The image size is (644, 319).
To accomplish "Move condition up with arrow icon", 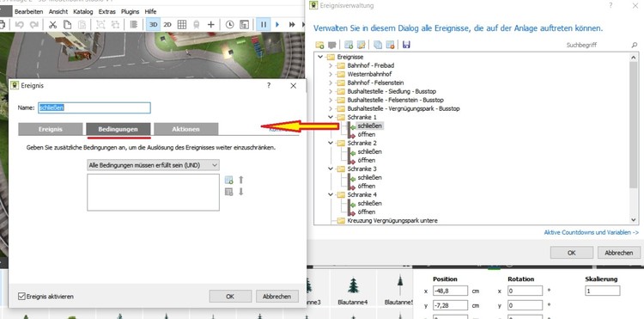I will [241, 180].
